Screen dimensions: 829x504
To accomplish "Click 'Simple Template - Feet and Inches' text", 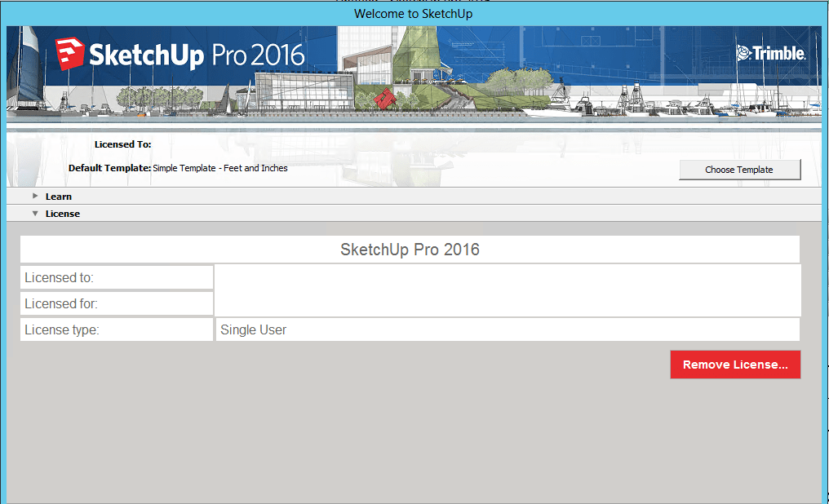I will pos(220,168).
